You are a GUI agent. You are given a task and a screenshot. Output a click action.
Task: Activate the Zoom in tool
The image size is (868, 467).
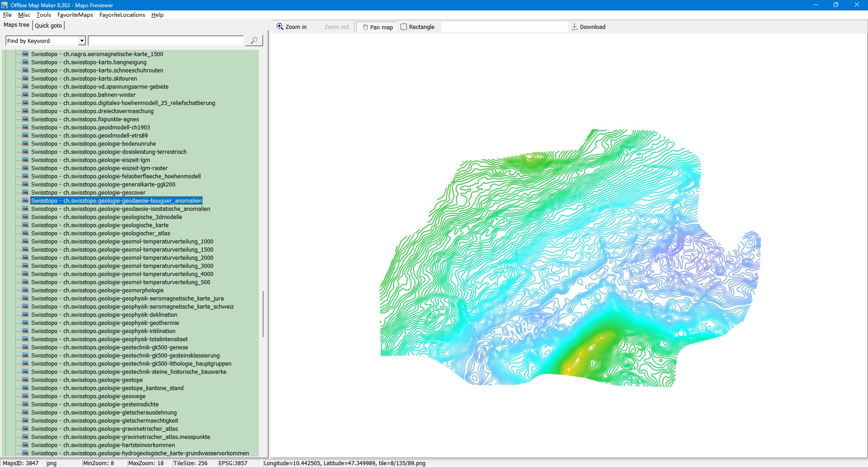pyautogui.click(x=292, y=27)
